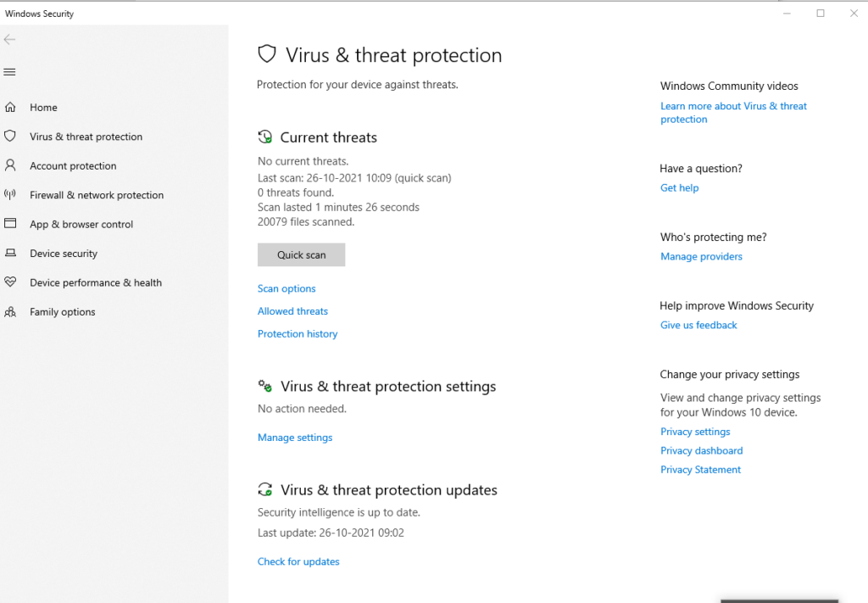Viewport: 868px width, 603px height.
Task: Open Firewall & network protection page
Action: point(97,195)
